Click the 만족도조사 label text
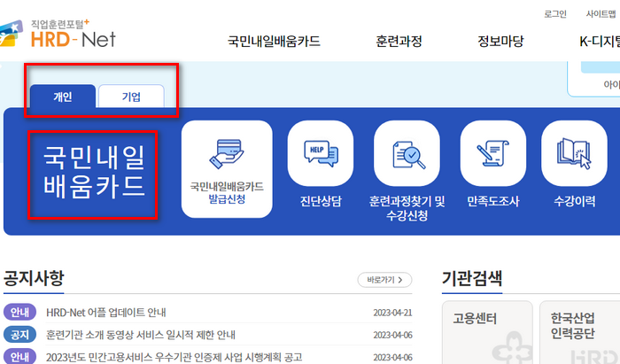This screenshot has width=620, height=364. tap(493, 201)
